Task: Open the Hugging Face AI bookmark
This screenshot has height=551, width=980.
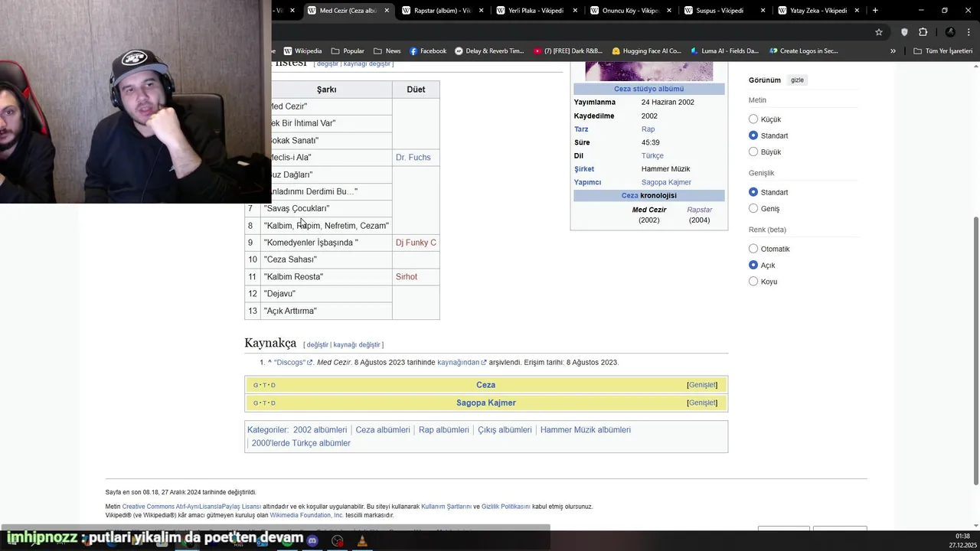Action: tap(646, 51)
